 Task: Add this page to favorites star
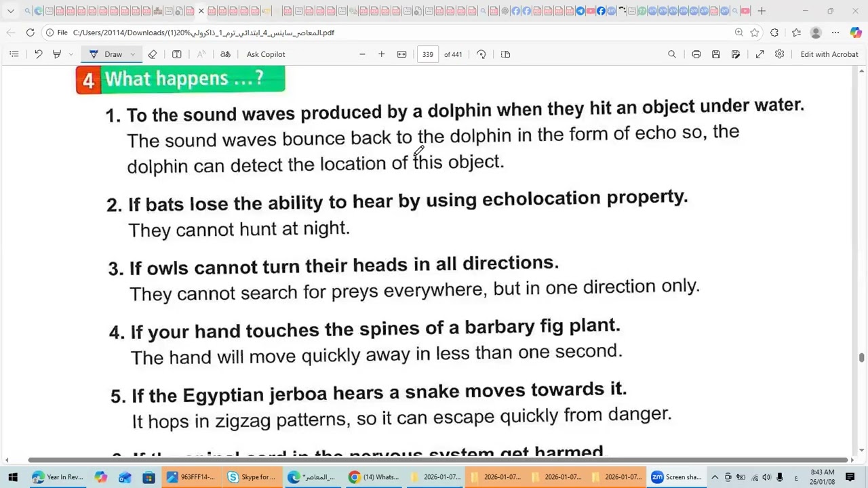[755, 33]
